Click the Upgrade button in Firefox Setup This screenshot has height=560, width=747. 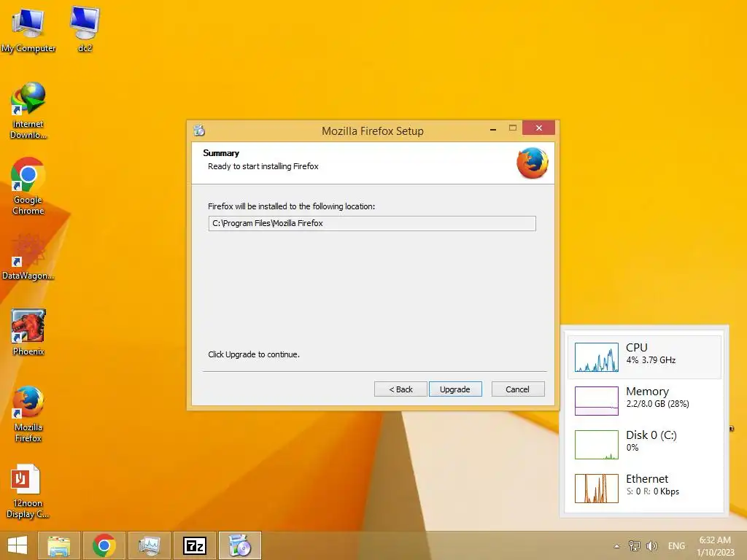[455, 389]
